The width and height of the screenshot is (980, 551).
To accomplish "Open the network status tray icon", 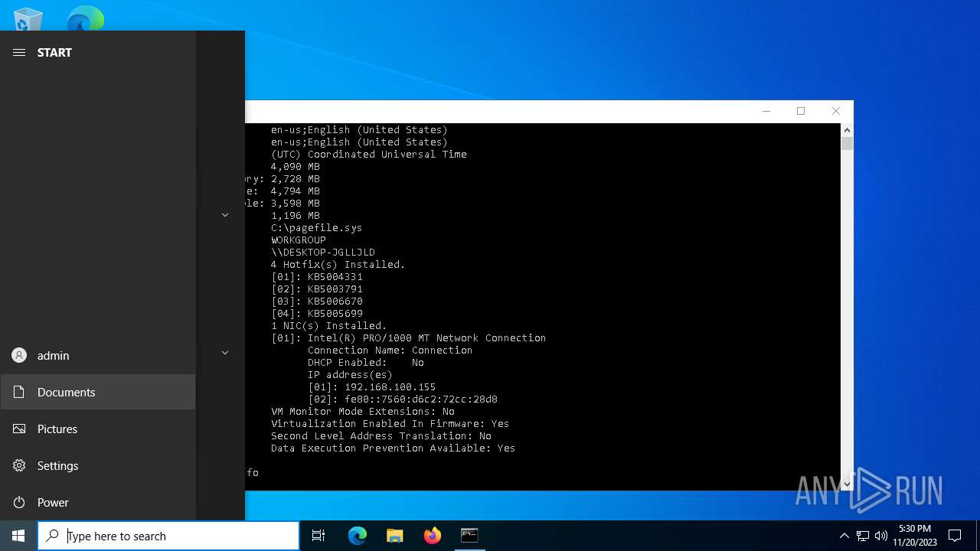I will point(863,536).
